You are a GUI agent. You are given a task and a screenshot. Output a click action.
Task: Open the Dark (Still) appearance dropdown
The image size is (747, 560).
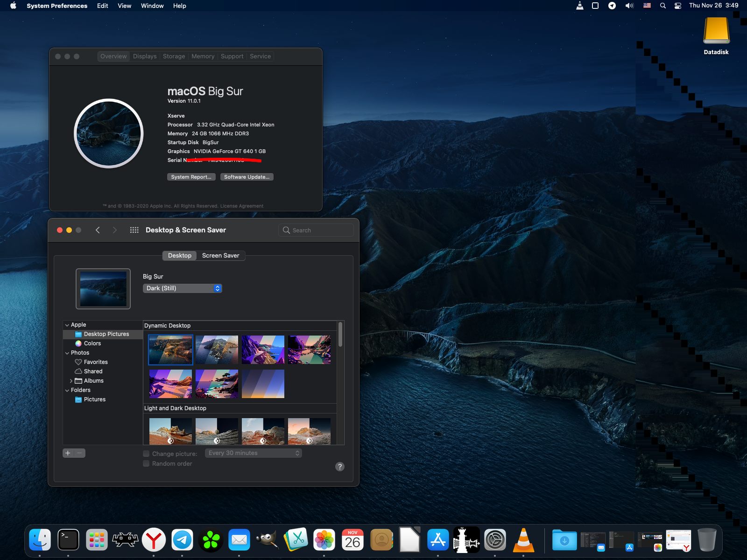pyautogui.click(x=182, y=288)
